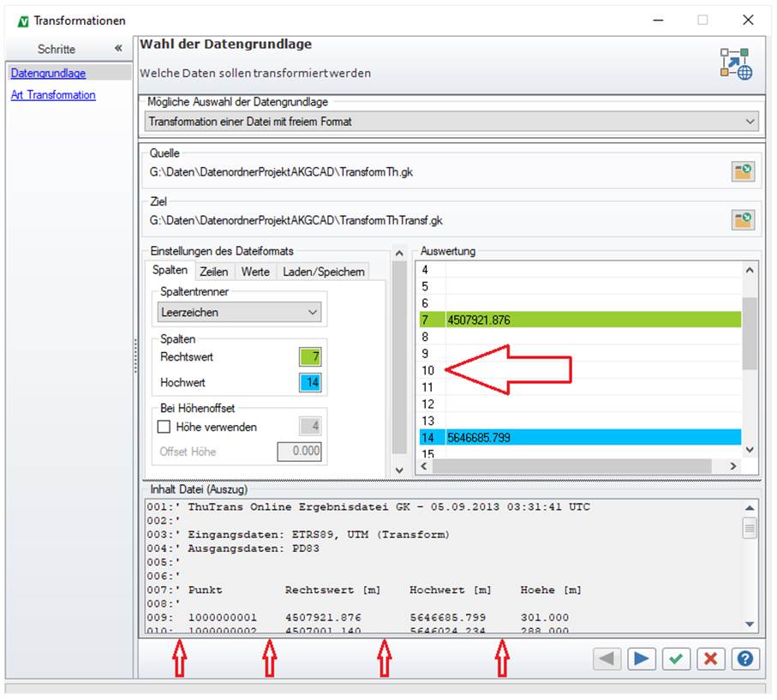This screenshot has height=700, width=777.
Task: Collapse the Schritte panel with double chevron
Action: tap(118, 49)
